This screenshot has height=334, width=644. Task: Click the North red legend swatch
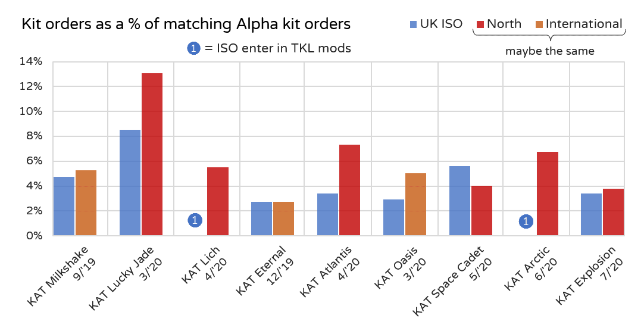pos(480,24)
